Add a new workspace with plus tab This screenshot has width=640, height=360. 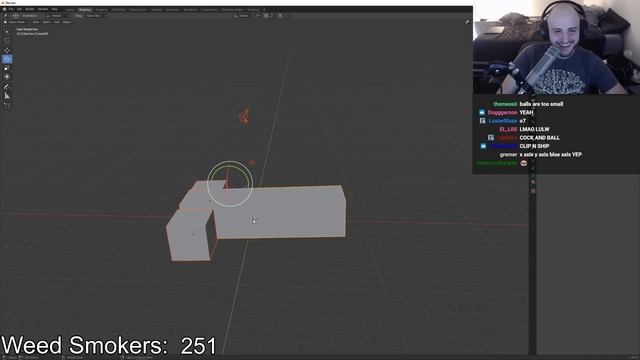(x=264, y=9)
